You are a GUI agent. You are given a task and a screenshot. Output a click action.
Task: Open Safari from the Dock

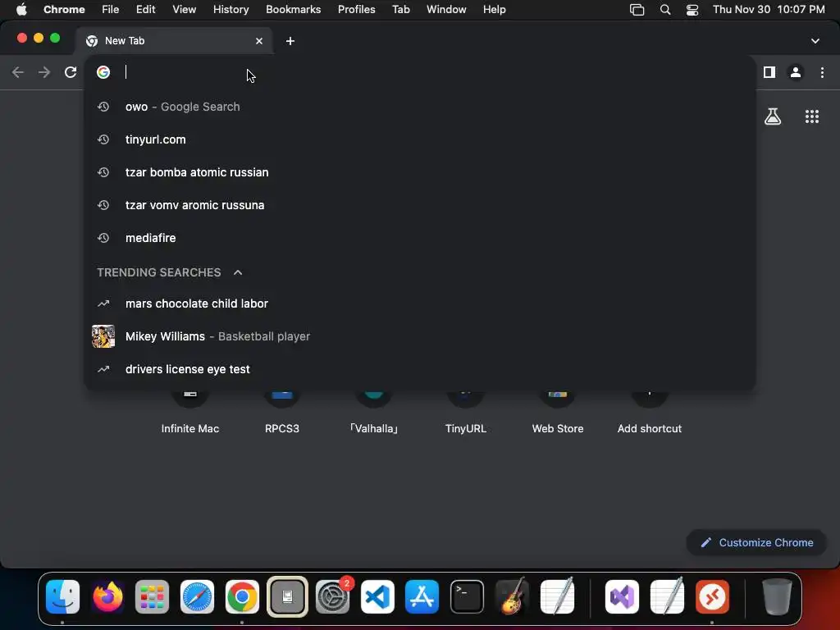click(x=197, y=596)
